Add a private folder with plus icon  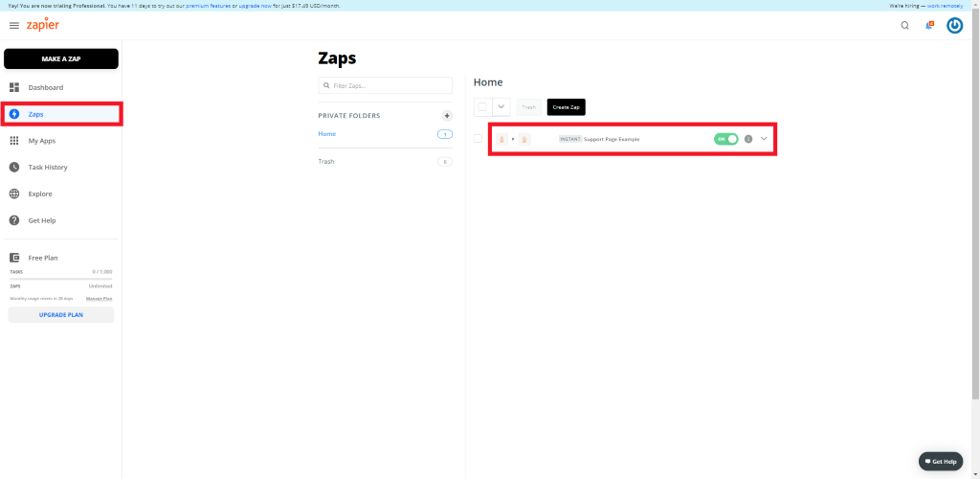tap(447, 116)
